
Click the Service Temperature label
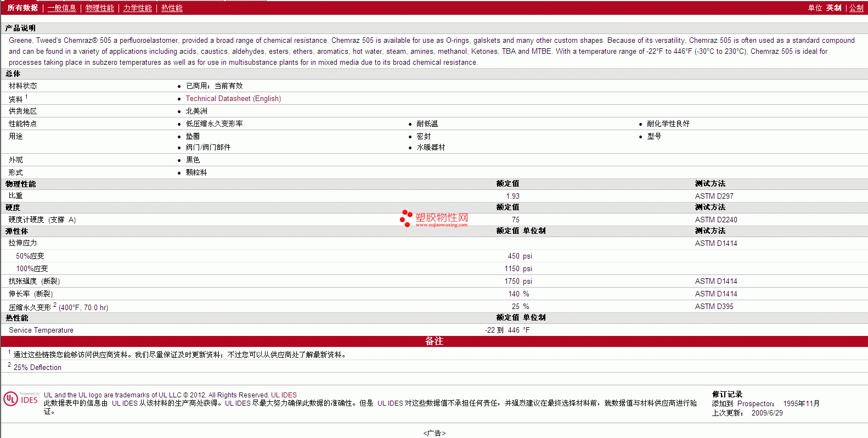(x=41, y=330)
